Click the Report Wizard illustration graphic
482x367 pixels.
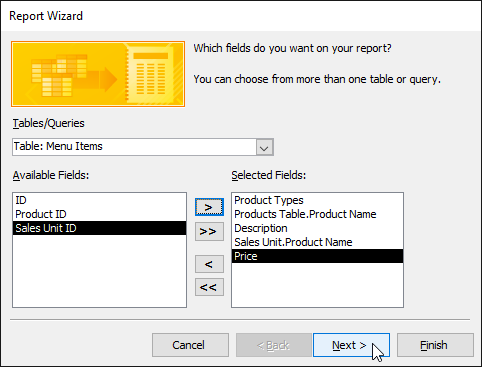pos(98,74)
